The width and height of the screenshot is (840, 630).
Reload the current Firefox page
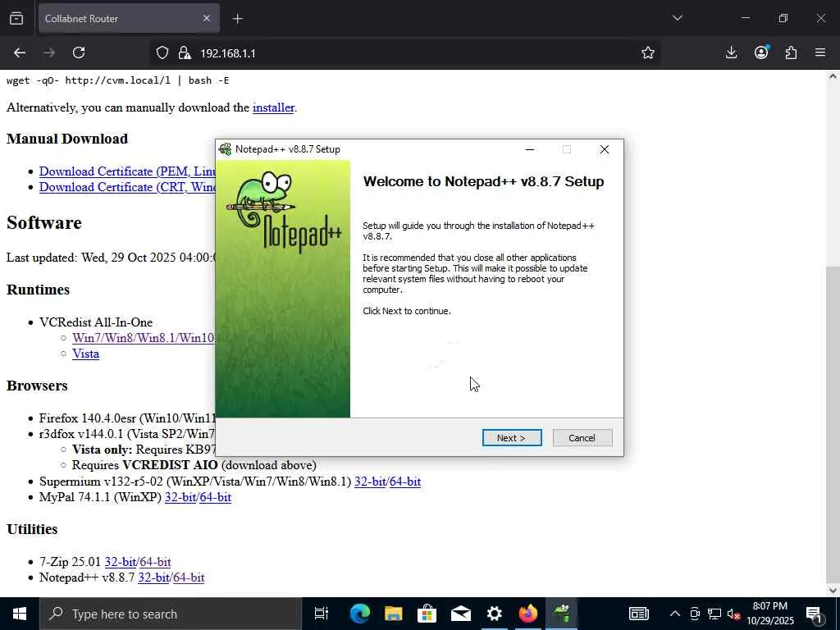pyautogui.click(x=79, y=52)
